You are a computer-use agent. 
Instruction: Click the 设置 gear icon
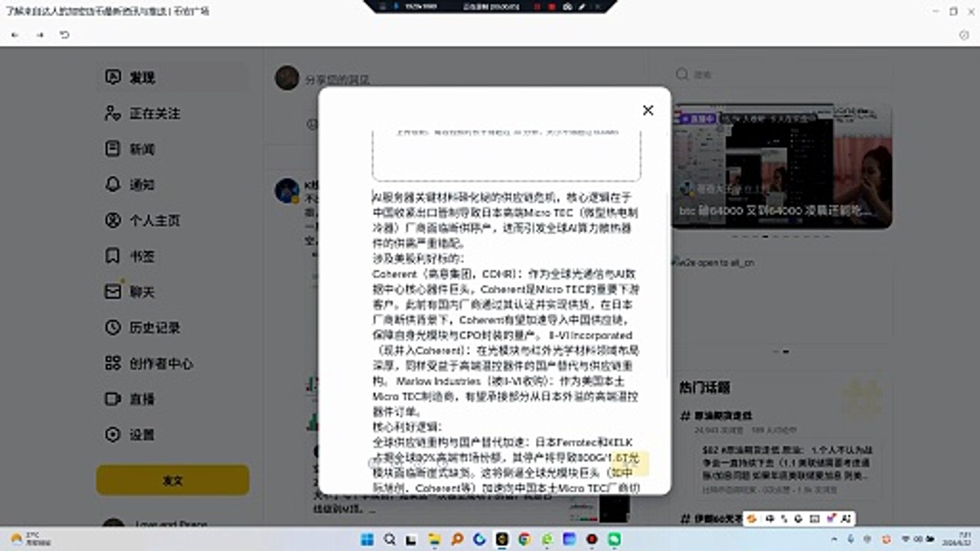(x=113, y=435)
